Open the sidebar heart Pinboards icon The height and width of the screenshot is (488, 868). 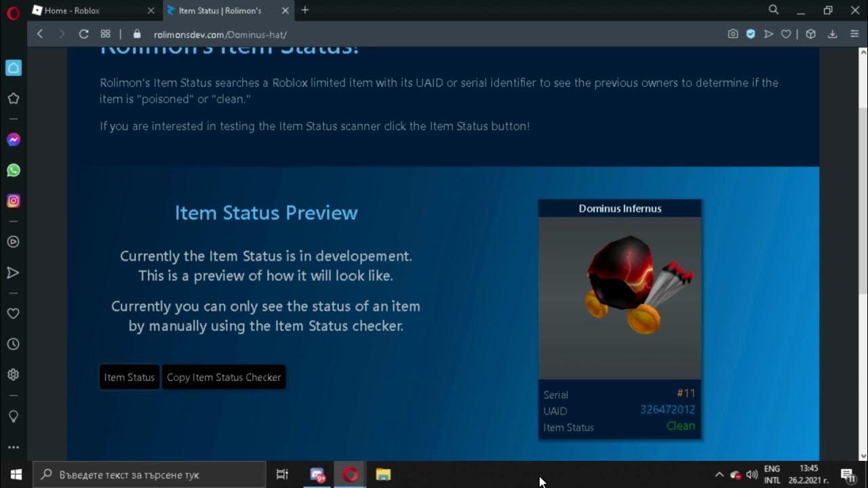13,314
